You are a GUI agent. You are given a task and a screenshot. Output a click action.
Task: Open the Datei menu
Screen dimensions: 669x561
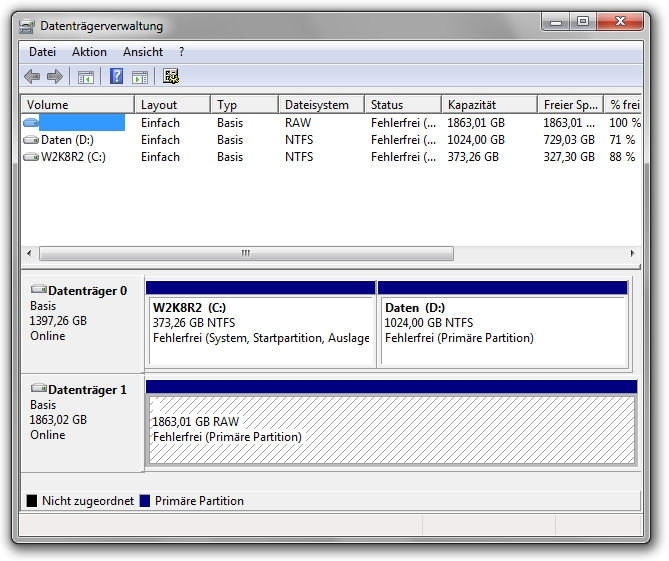pos(42,52)
